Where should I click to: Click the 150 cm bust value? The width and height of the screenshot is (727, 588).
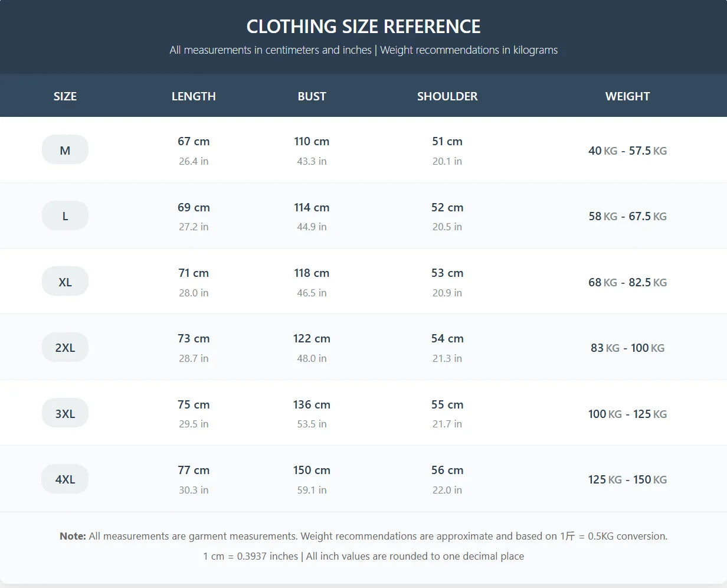[x=312, y=470]
